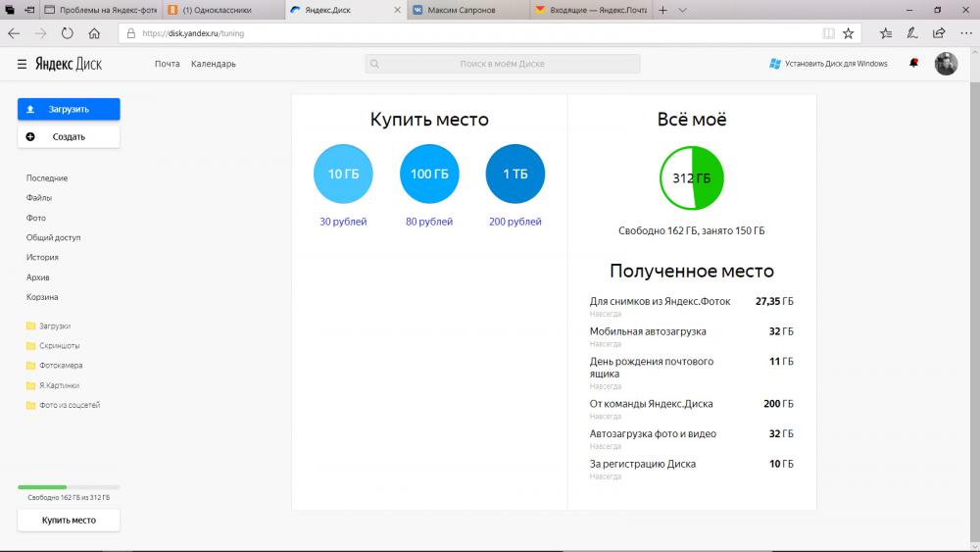Go back in browser history
Viewport: 980px width, 552px height.
14,33
